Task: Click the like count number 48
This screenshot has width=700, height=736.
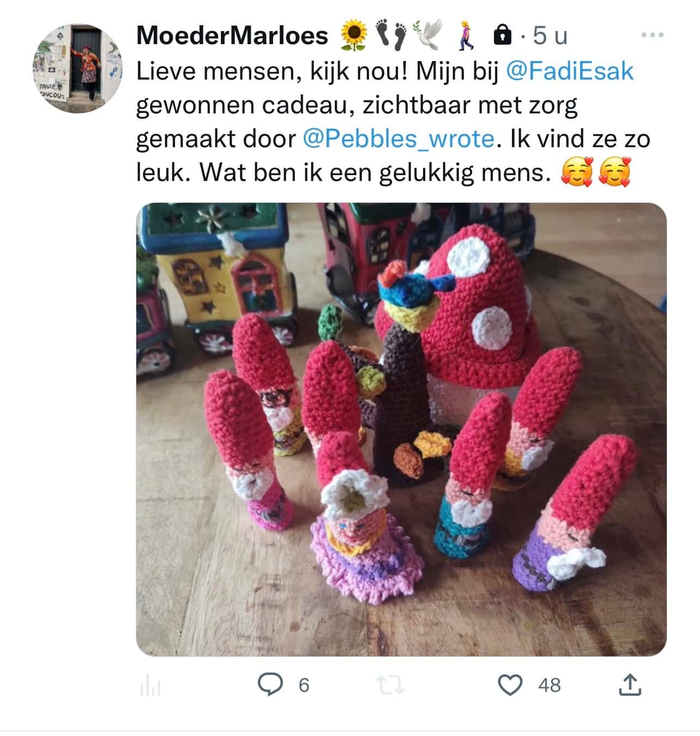Action: tap(549, 685)
